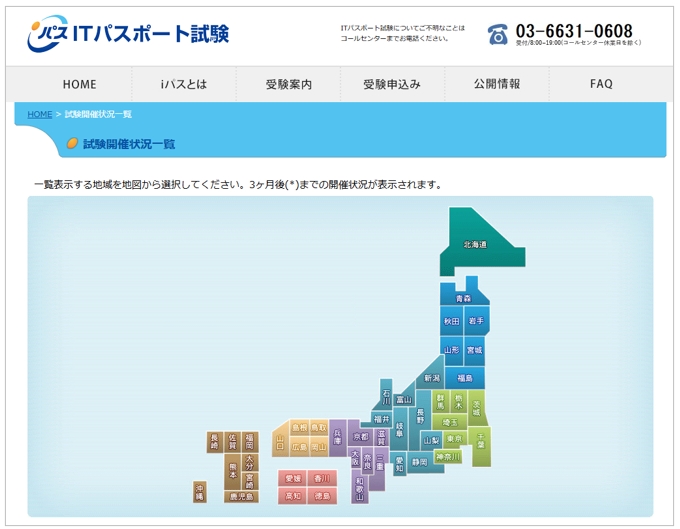680x529 pixels.
Task: Open the HOME menu item
Action: [79, 84]
